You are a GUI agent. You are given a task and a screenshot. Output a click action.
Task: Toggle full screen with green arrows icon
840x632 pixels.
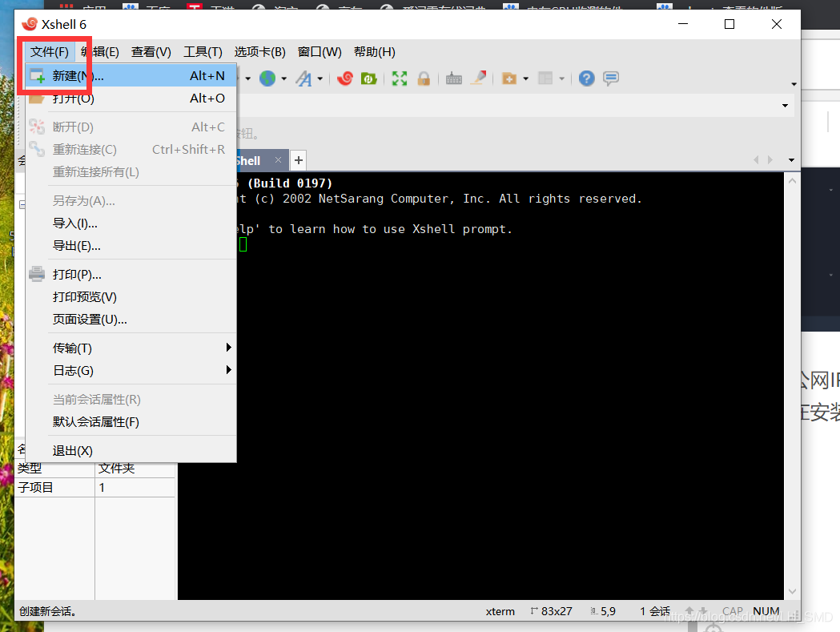(399, 78)
